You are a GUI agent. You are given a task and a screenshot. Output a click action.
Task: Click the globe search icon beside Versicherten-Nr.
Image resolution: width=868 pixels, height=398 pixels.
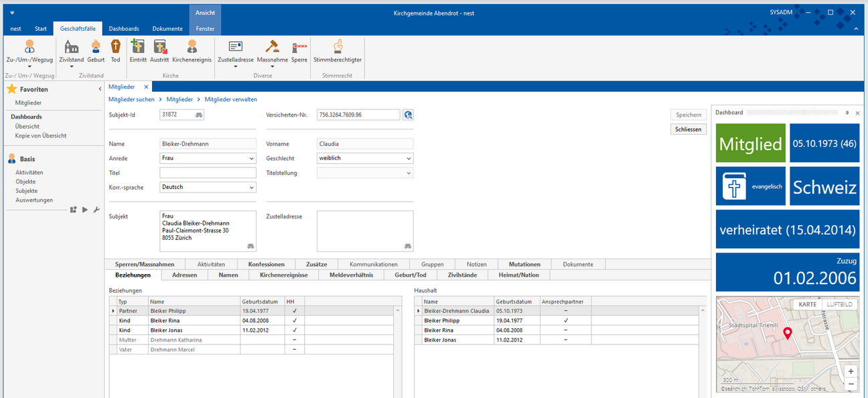pos(408,115)
